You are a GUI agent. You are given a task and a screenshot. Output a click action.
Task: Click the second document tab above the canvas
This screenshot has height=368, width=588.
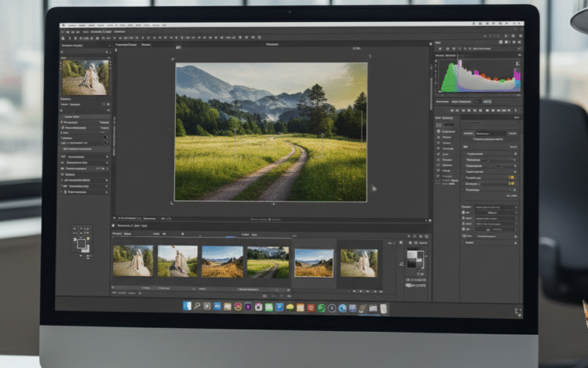[x=146, y=44]
